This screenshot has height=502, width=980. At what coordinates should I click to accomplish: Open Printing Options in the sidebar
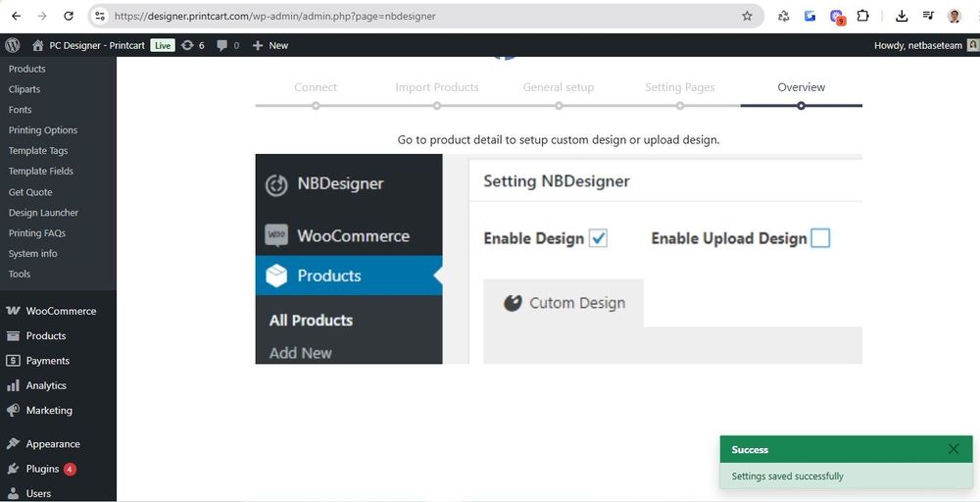(x=43, y=130)
